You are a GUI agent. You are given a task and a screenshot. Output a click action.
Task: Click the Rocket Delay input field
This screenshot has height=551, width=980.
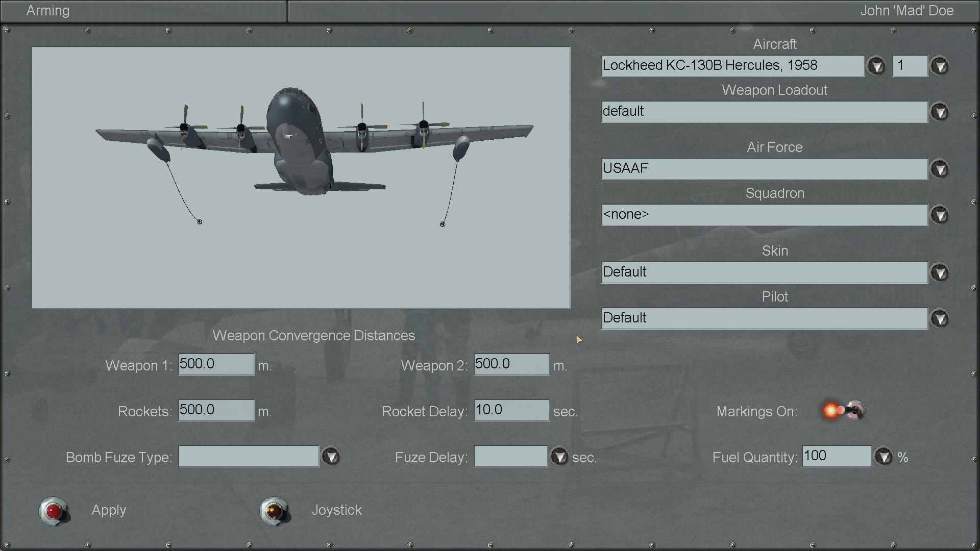[511, 410]
